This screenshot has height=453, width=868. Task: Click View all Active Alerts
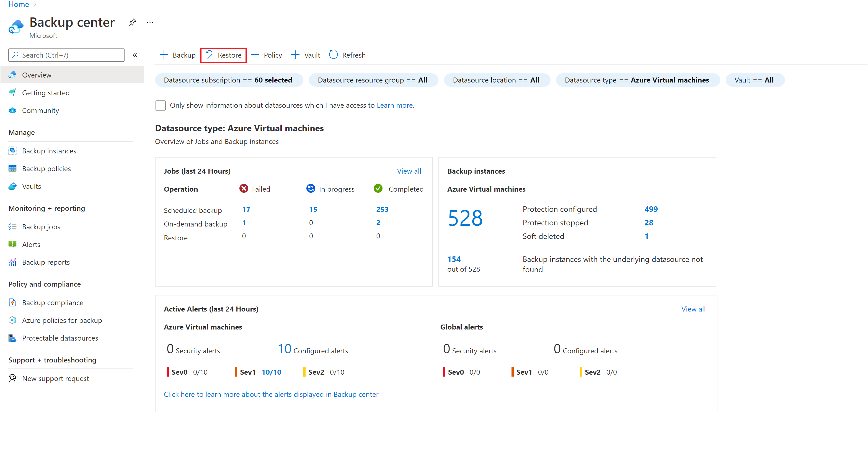[694, 309]
